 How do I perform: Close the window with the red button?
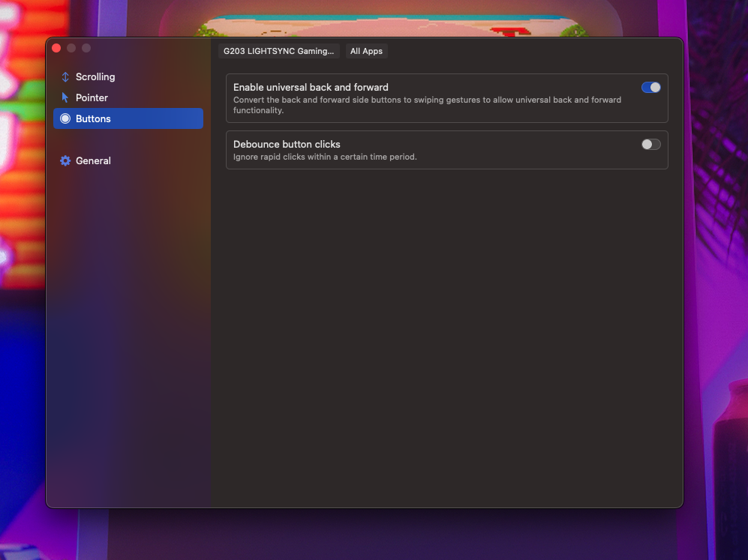(x=56, y=48)
